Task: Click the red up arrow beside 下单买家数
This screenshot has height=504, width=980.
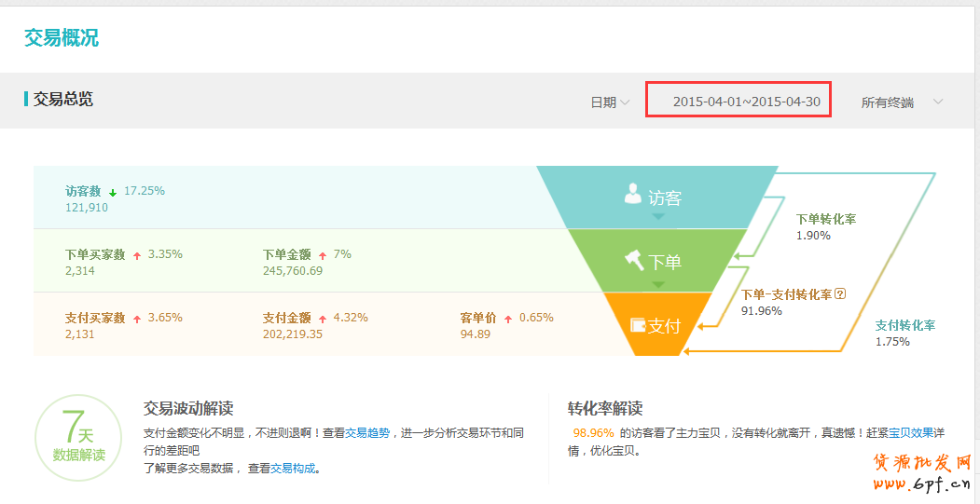Action: tap(137, 255)
